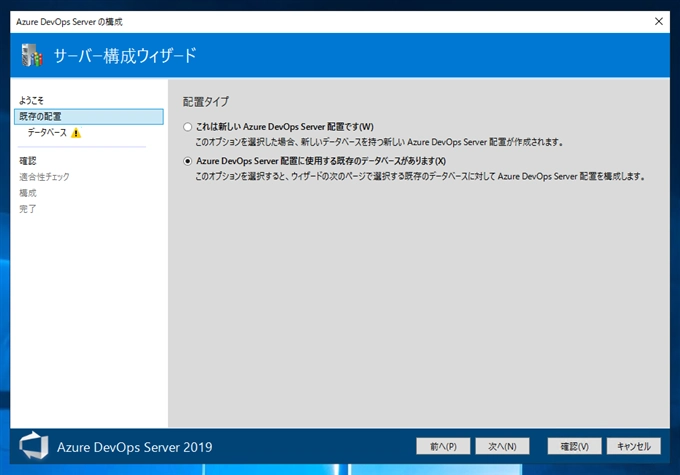Select 既存の配置 step in the sidebar

pyautogui.click(x=89, y=116)
